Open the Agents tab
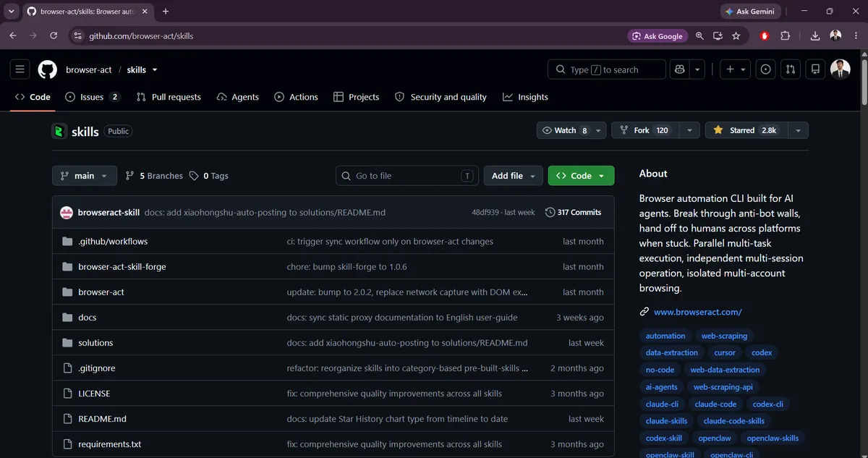This screenshot has width=868, height=458. (x=238, y=97)
